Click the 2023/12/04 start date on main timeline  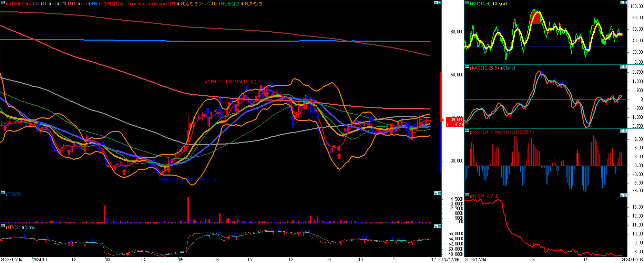click(x=11, y=260)
